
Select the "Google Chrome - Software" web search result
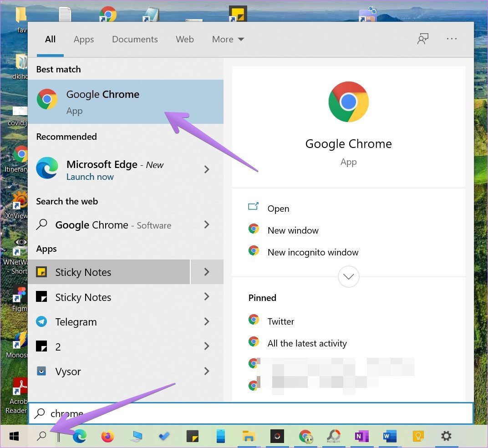pos(113,225)
